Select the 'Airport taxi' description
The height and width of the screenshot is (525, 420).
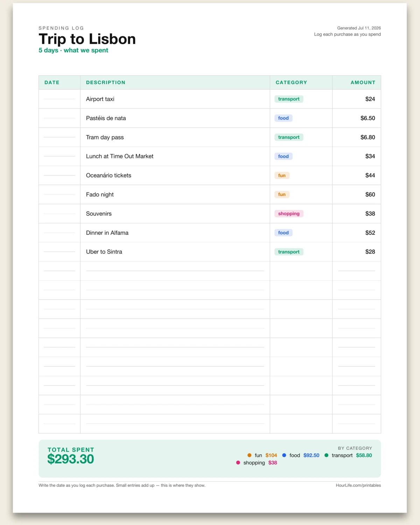coord(100,99)
